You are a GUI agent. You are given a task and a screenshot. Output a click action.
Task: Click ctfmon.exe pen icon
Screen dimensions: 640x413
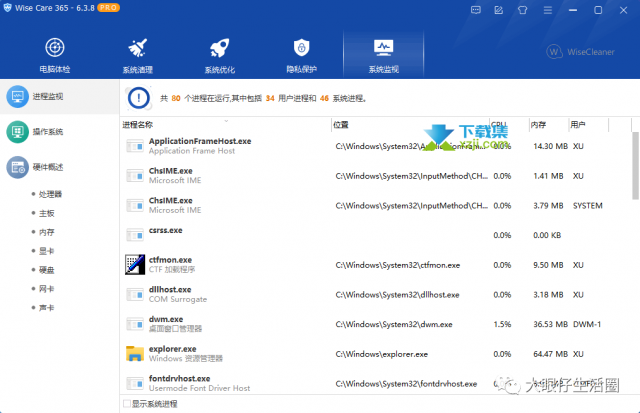click(x=135, y=264)
